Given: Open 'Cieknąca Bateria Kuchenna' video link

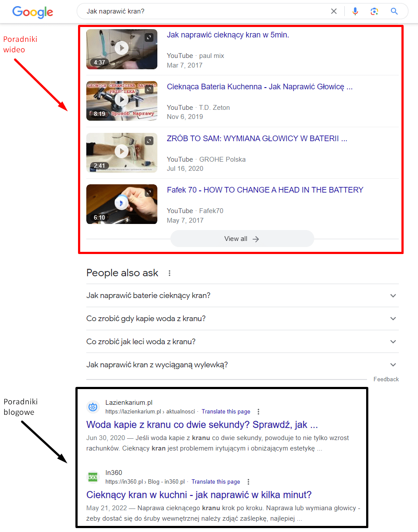Looking at the screenshot, I should click(x=260, y=87).
